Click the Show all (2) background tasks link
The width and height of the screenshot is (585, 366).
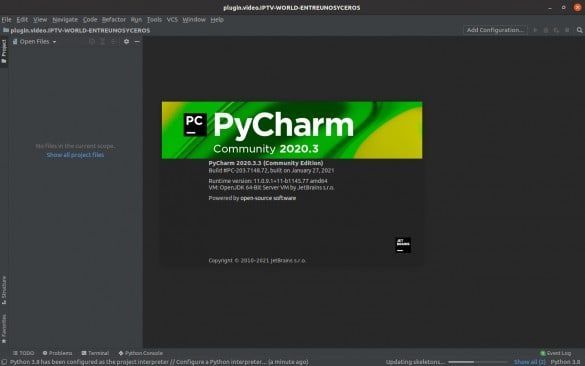[x=529, y=362]
